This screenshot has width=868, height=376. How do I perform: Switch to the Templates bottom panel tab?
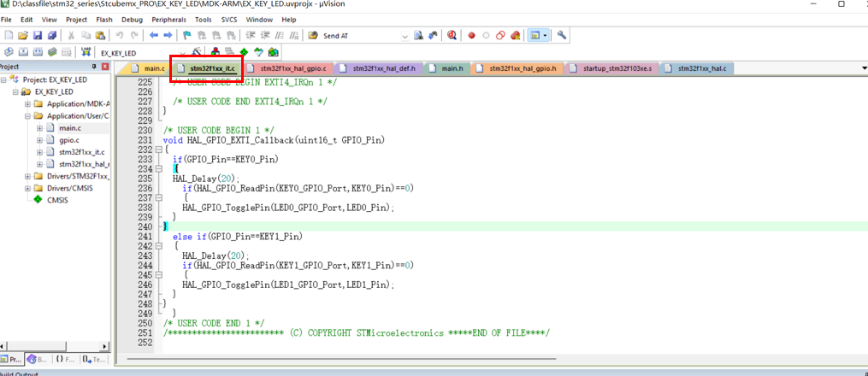pyautogui.click(x=93, y=360)
